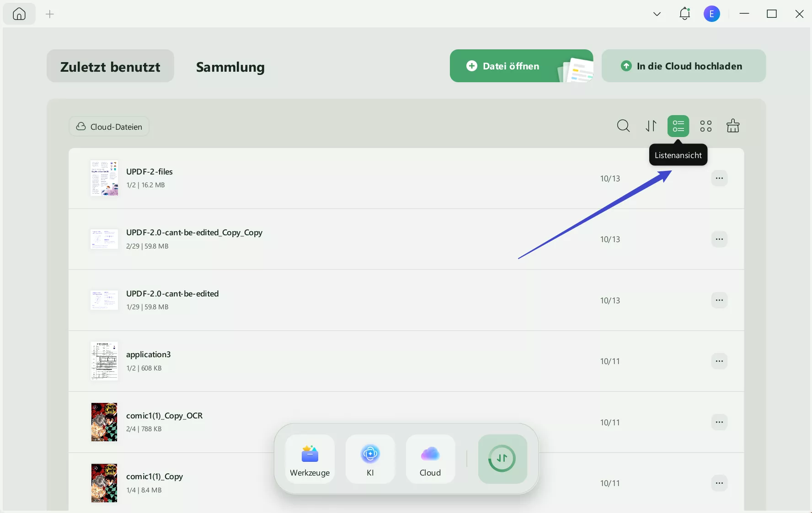Open more options for comic1(1)_Copy row
The height and width of the screenshot is (513, 812).
click(719, 483)
